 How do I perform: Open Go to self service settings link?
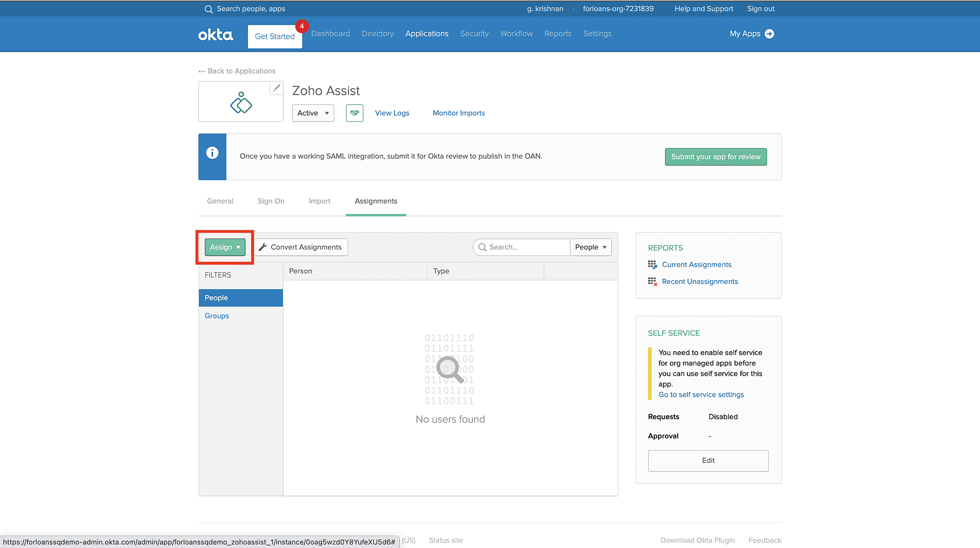(x=701, y=395)
